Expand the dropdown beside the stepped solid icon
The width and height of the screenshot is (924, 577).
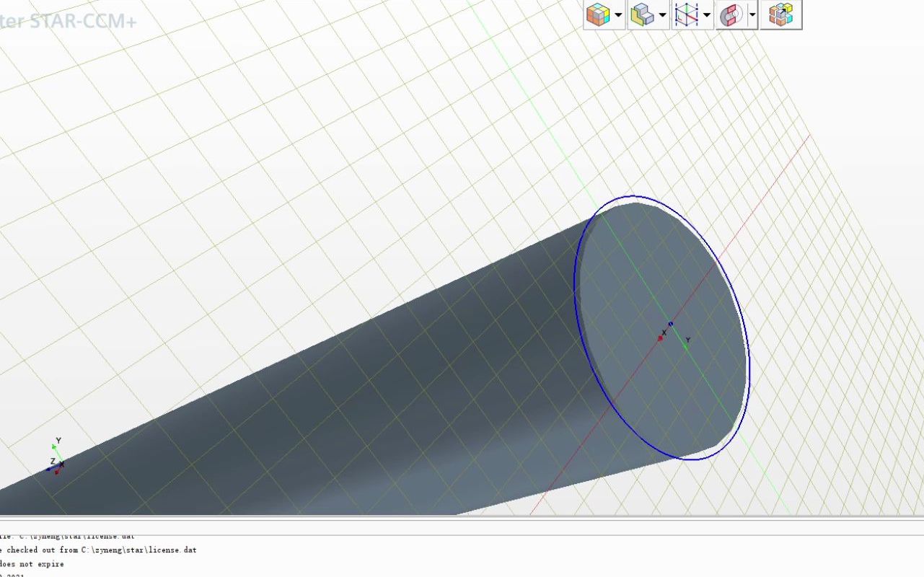(x=662, y=14)
